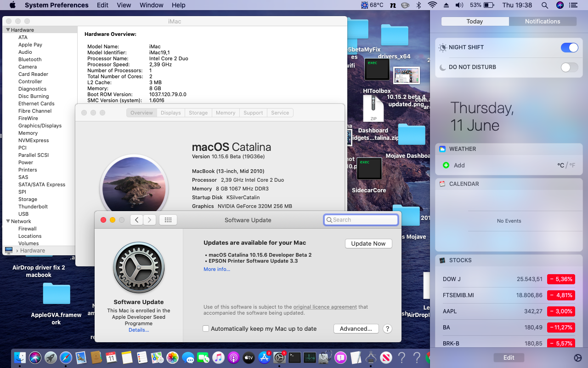Screen dimensions: 588x368
Task: Open Apple TV icon in the Dock
Action: point(249,357)
